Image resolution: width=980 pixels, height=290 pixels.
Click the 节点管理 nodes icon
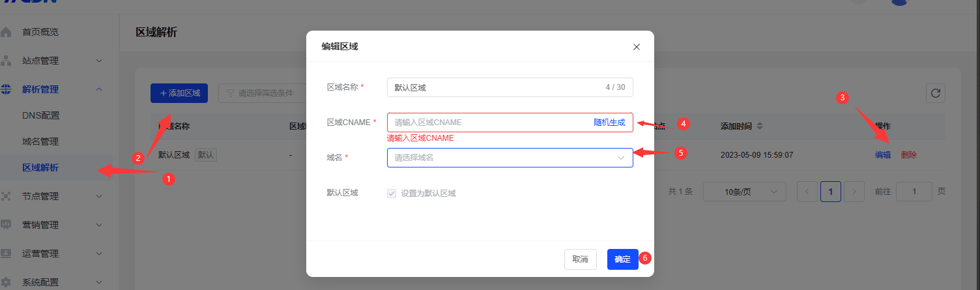(7, 196)
